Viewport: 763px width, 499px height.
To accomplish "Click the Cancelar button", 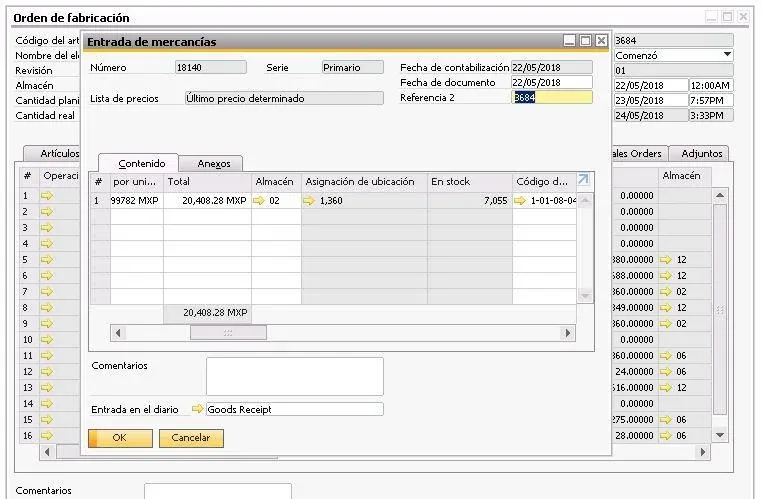I will click(x=191, y=438).
